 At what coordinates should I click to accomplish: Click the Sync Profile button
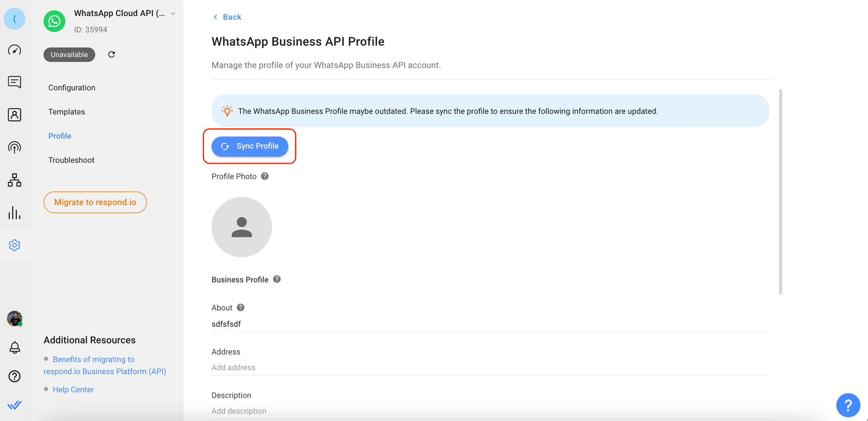pyautogui.click(x=250, y=146)
